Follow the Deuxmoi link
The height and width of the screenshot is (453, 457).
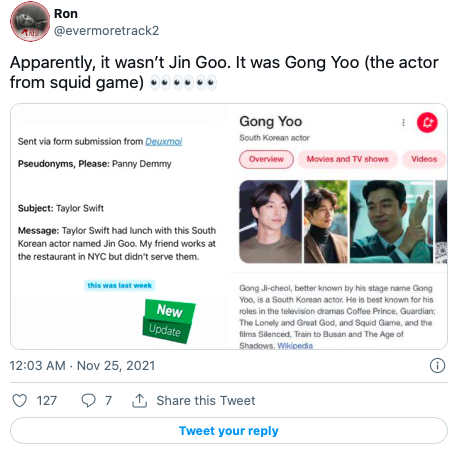[x=164, y=141]
